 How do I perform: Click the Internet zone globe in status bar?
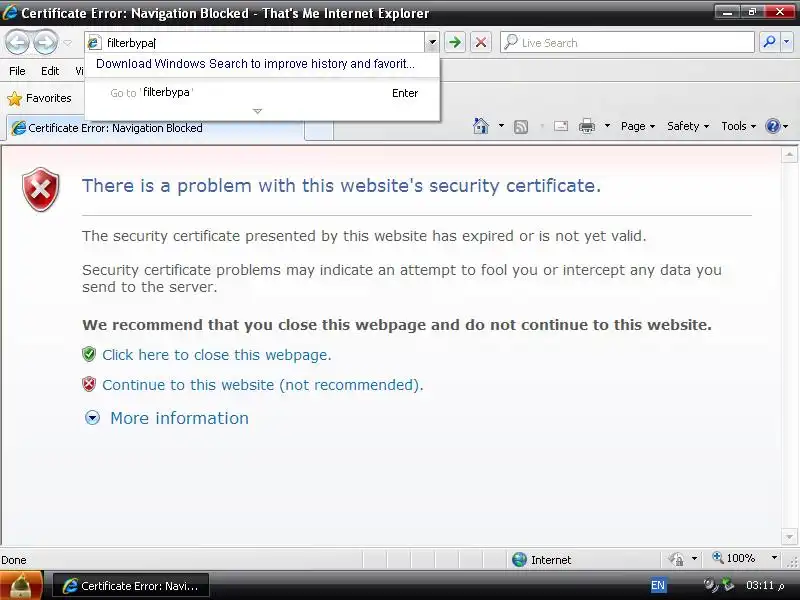(519, 560)
